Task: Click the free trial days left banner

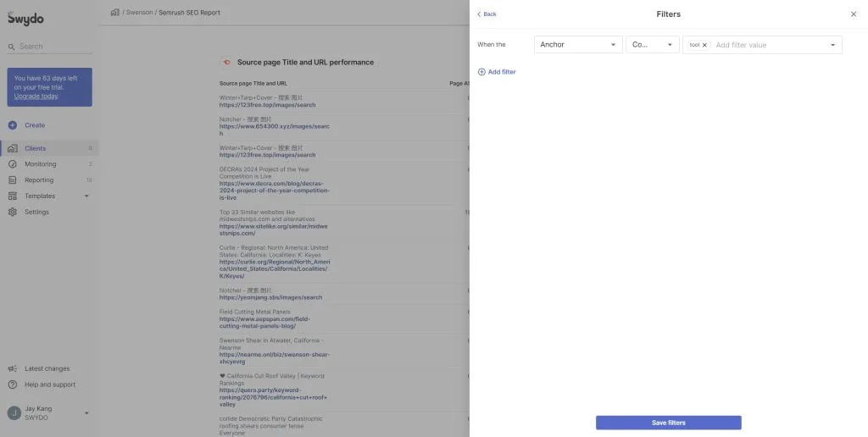Action: click(50, 87)
